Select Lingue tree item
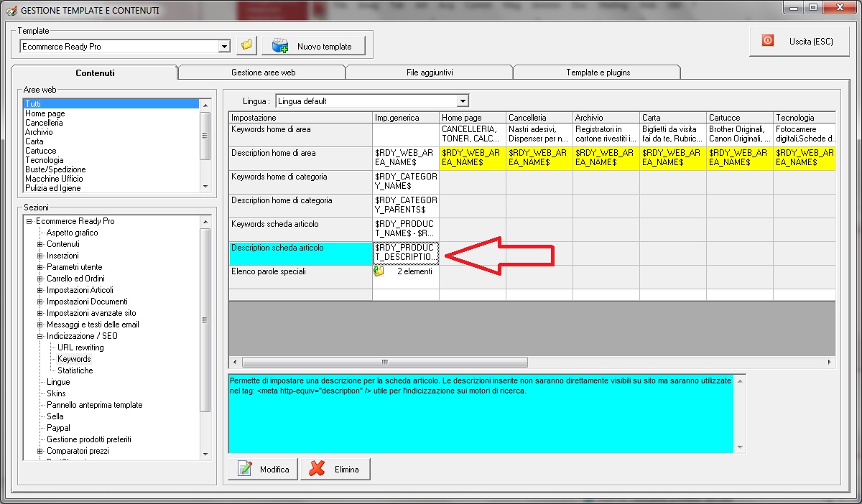 tap(58, 382)
